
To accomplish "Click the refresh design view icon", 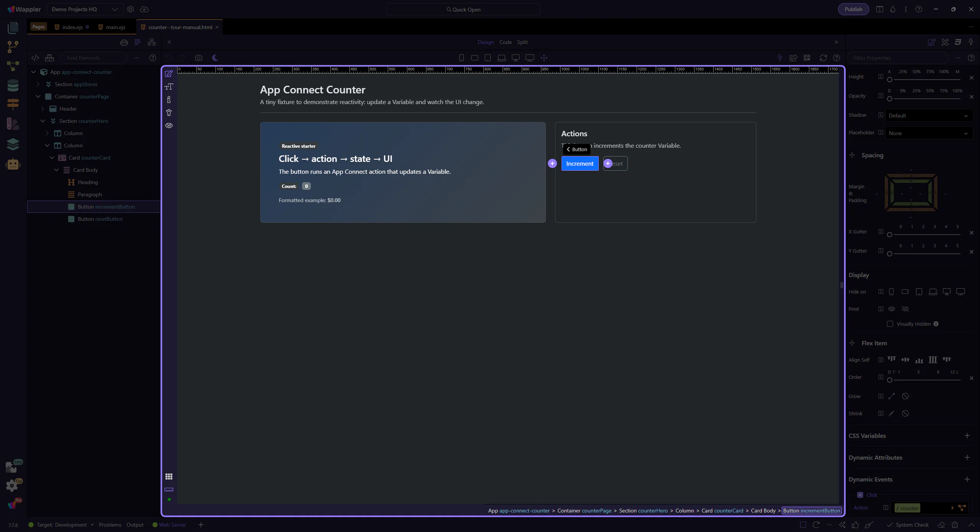I will 823,58.
